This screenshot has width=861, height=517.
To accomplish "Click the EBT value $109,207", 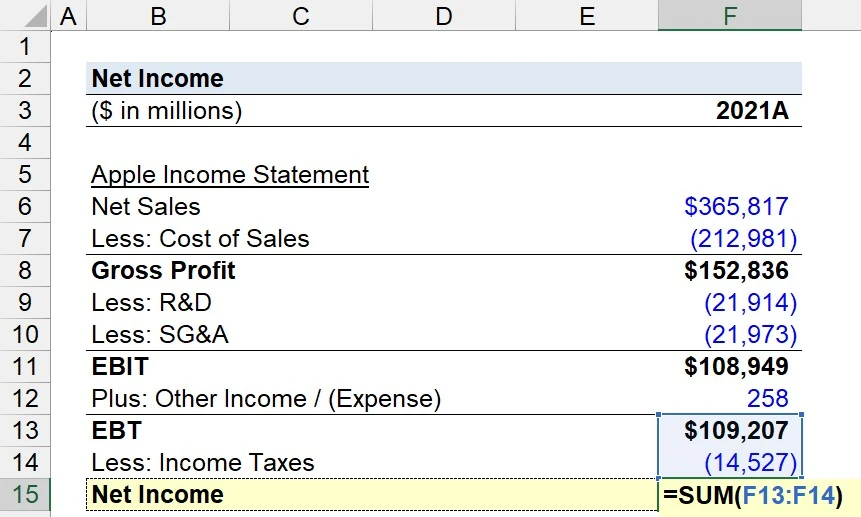I will point(736,431).
